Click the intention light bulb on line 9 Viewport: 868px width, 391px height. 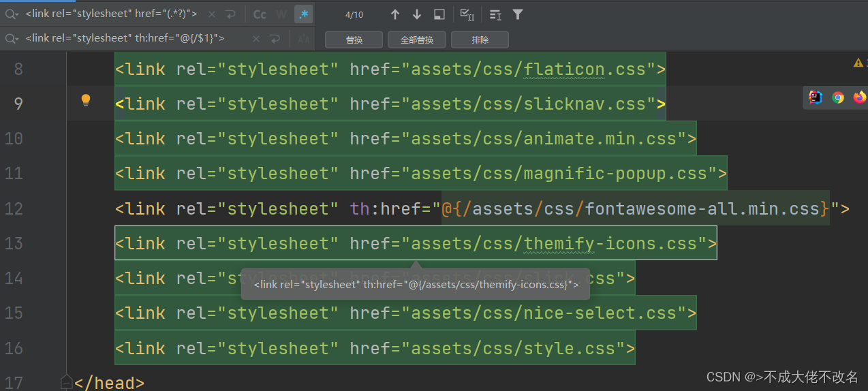[86, 101]
